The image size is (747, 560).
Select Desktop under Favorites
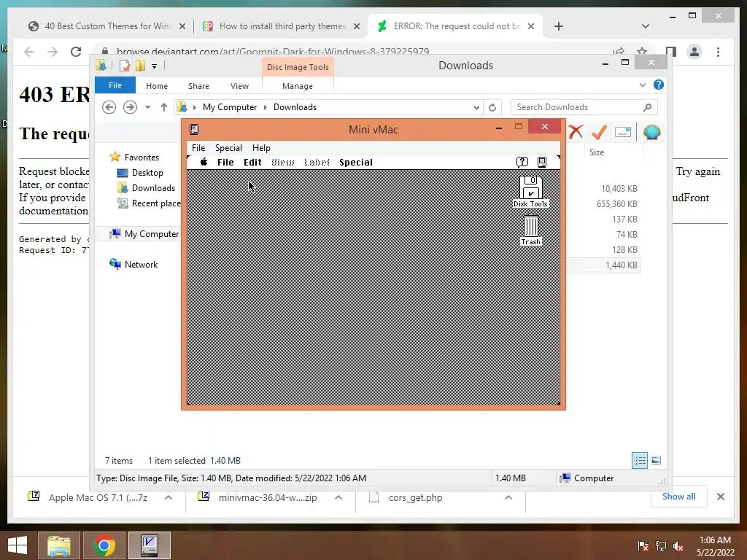pos(147,173)
